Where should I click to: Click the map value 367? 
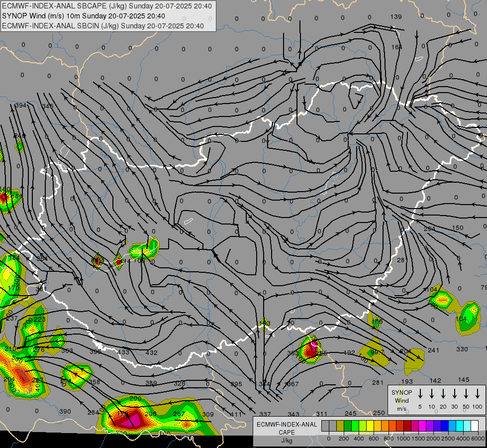pyautogui.click(x=293, y=384)
